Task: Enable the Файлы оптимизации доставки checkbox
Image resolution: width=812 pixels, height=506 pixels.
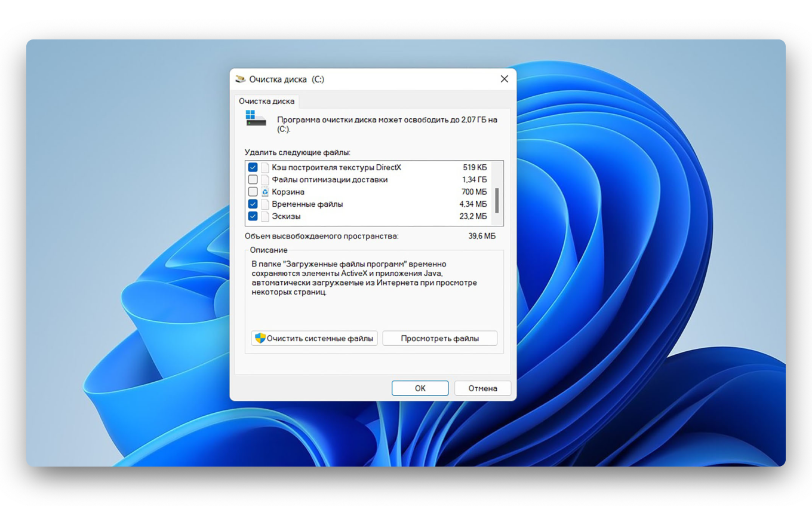Action: pyautogui.click(x=253, y=180)
